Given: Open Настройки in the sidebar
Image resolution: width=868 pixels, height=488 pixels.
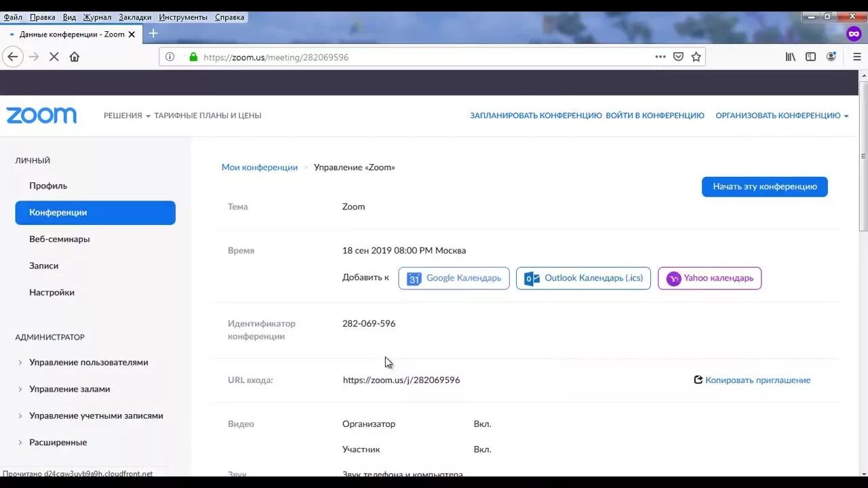Looking at the screenshot, I should [x=52, y=293].
